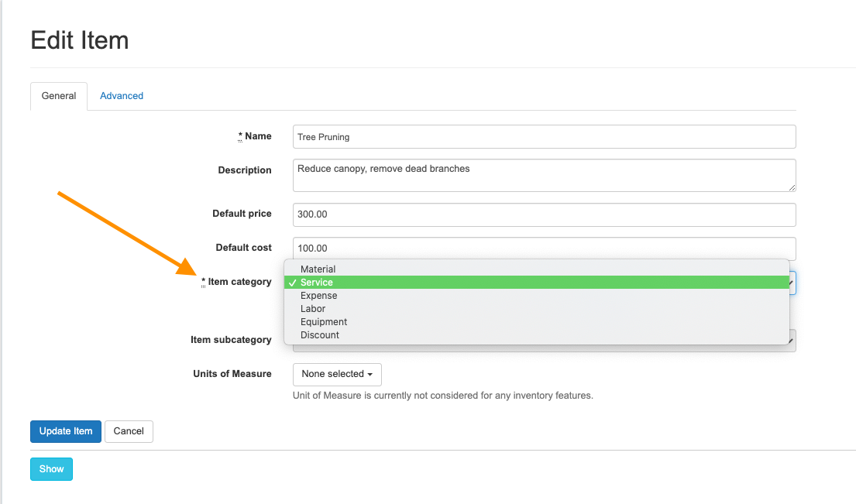
Task: Click the Item category select arrow
Action: pos(792,283)
